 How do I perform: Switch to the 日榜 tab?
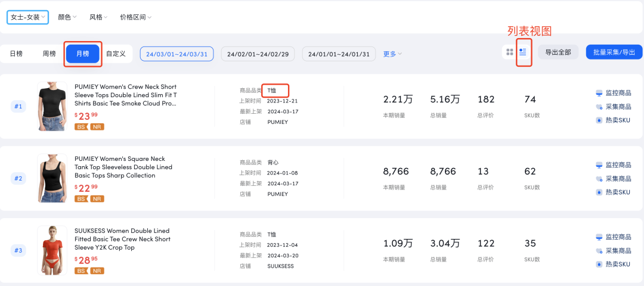[x=17, y=54]
